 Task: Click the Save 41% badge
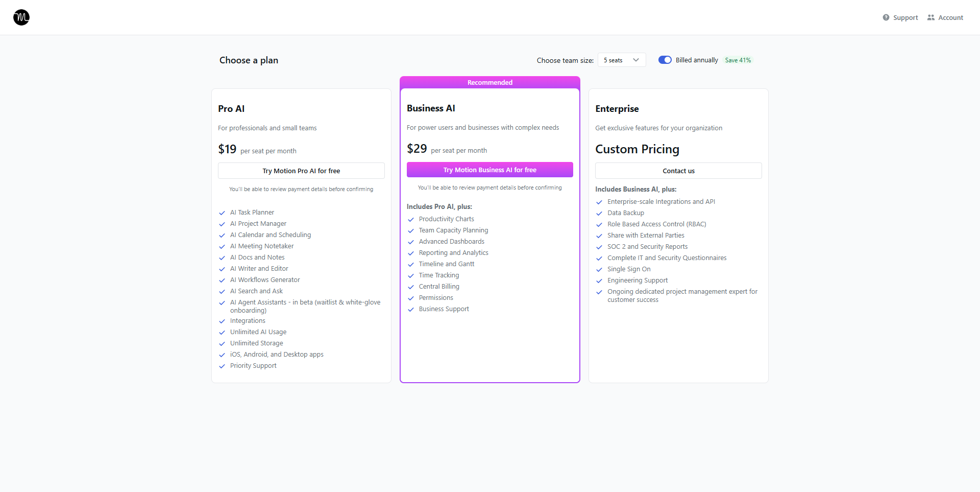[x=738, y=60]
